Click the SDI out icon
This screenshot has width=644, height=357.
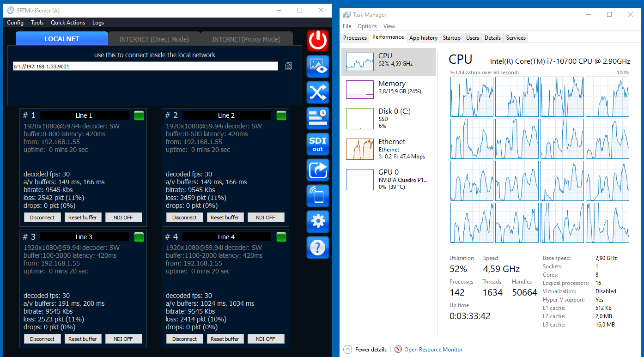[x=318, y=144]
